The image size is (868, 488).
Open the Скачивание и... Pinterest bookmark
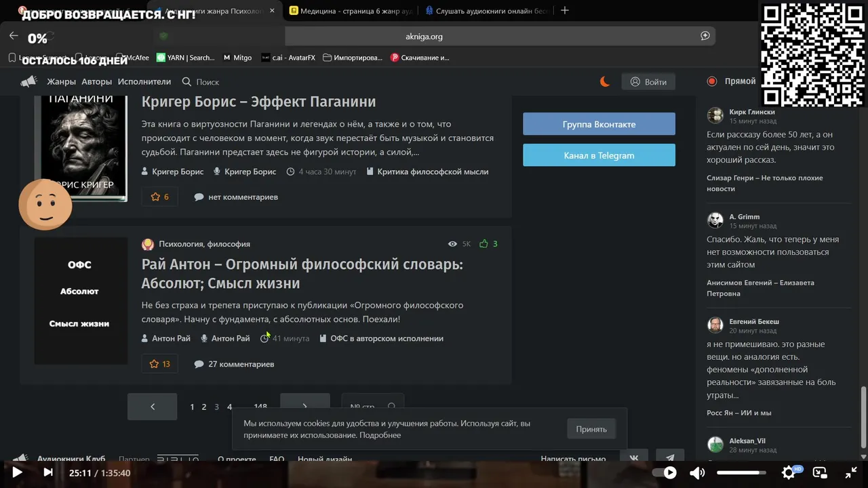[x=420, y=58]
